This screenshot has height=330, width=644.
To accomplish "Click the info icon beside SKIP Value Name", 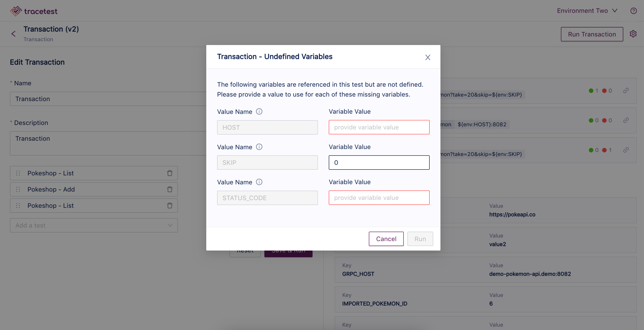I will tap(259, 147).
